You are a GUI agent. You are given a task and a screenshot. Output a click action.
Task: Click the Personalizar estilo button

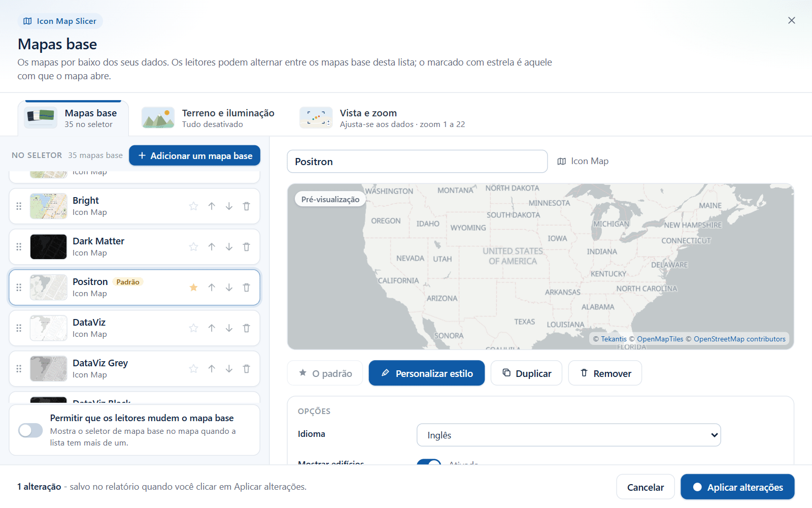point(427,373)
